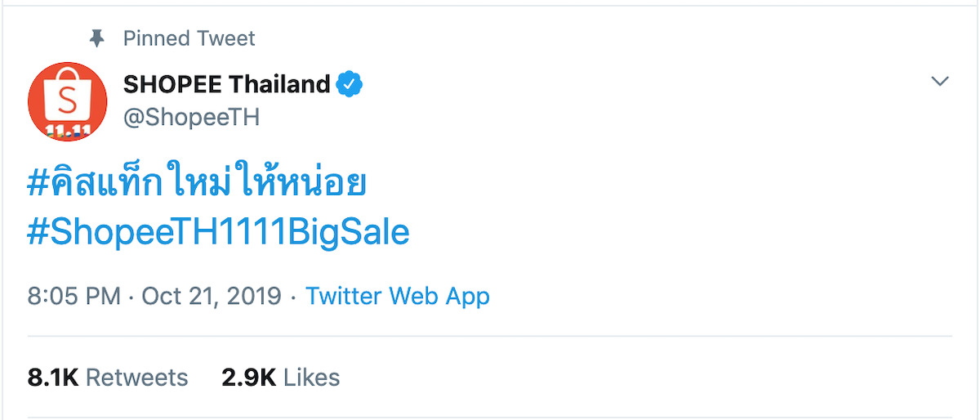The image size is (980, 420).
Task: Click the Pinned Tweet label
Action: coord(189,38)
